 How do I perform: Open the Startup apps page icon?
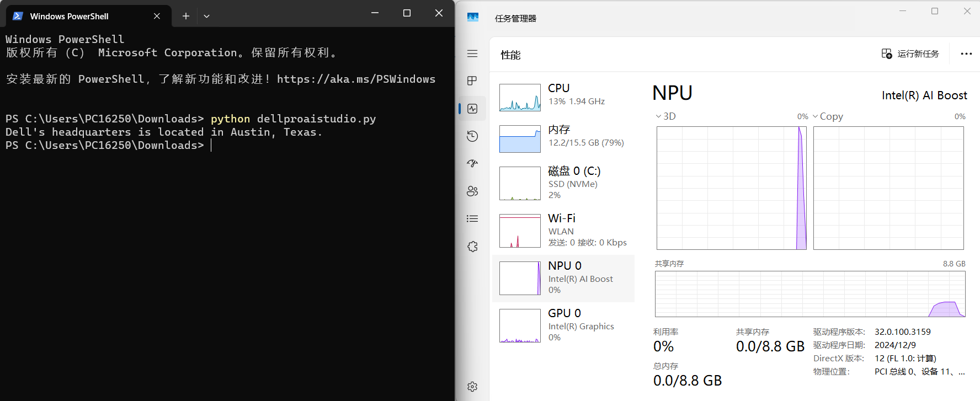tap(472, 164)
